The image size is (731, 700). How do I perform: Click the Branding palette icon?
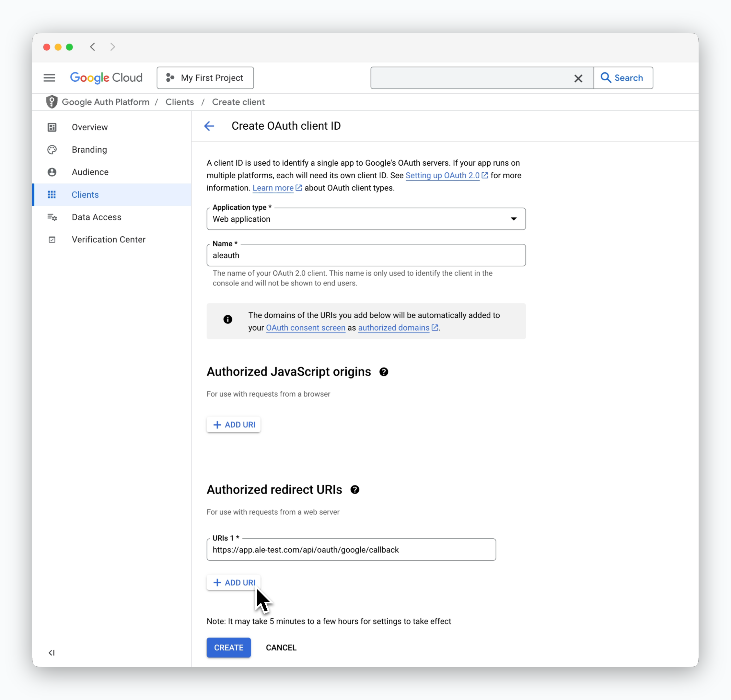[52, 149]
